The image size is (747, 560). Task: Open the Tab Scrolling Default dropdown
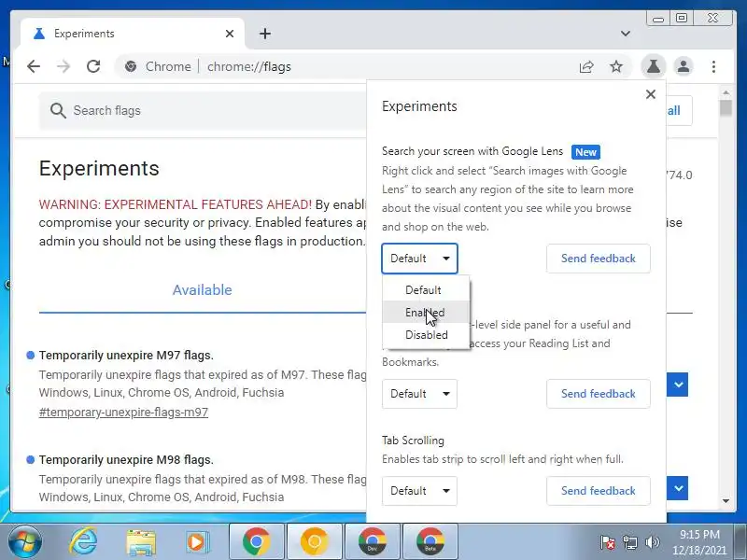[419, 491]
